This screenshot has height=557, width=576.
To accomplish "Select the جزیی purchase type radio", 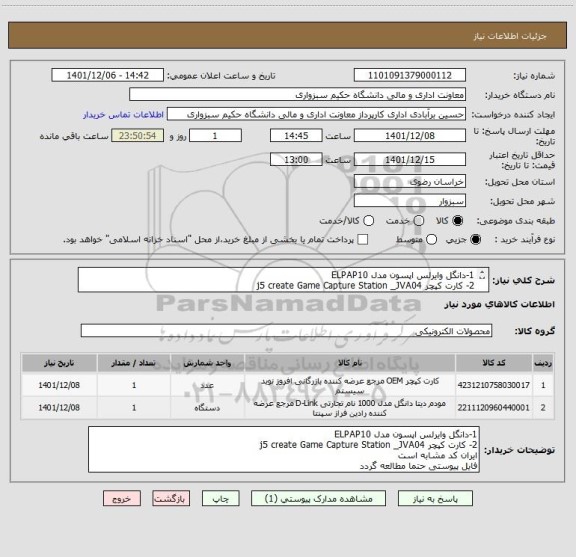I will (476, 240).
